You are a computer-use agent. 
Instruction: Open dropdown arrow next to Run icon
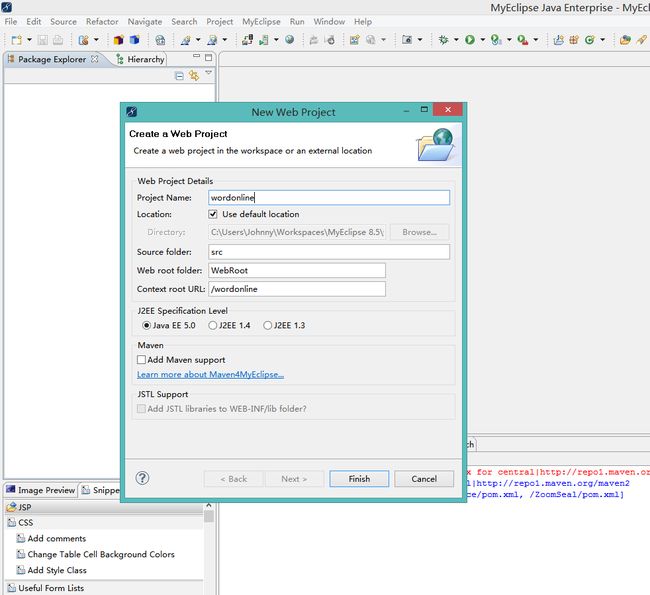point(483,40)
